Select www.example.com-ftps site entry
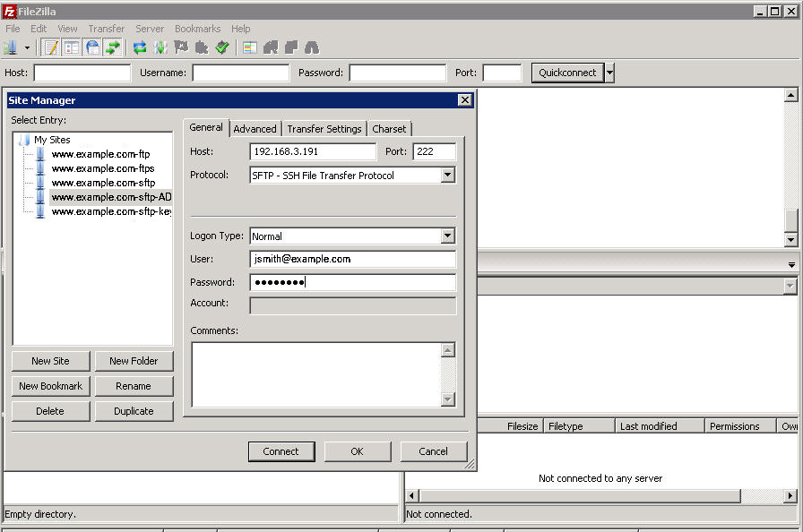This screenshot has width=803, height=532. [103, 168]
